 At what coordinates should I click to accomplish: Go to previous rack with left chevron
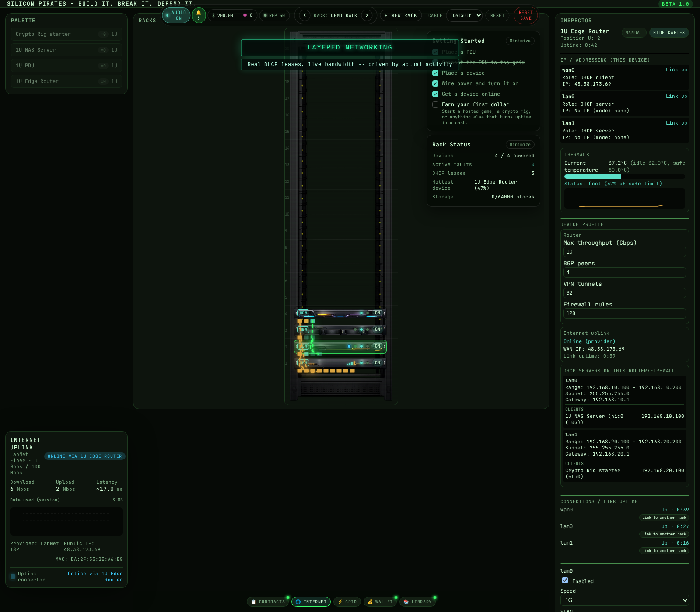304,15
